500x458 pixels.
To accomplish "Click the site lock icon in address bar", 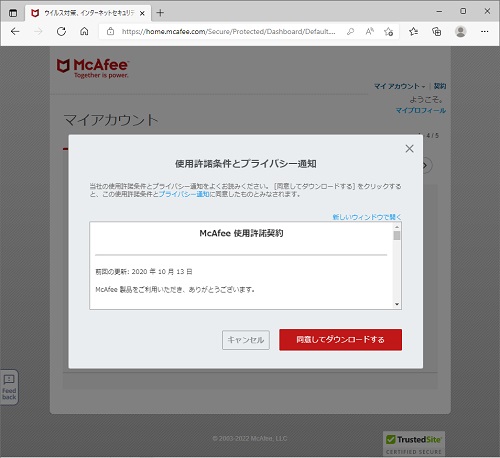I will [110, 32].
